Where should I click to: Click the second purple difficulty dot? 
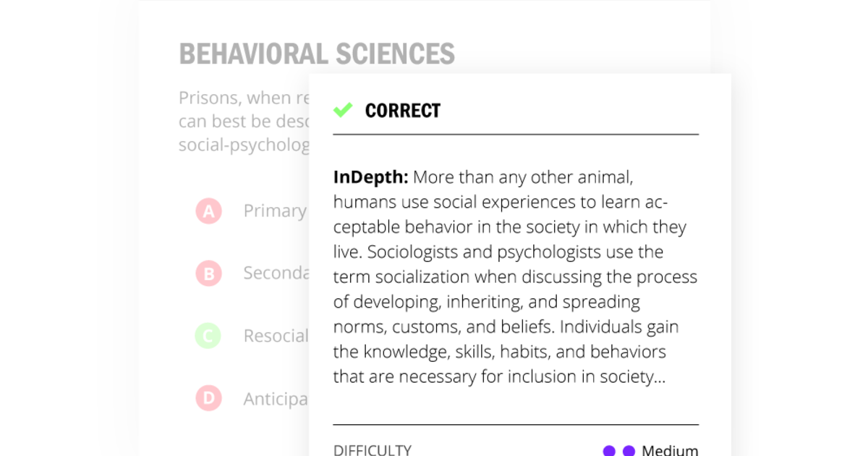(x=629, y=451)
